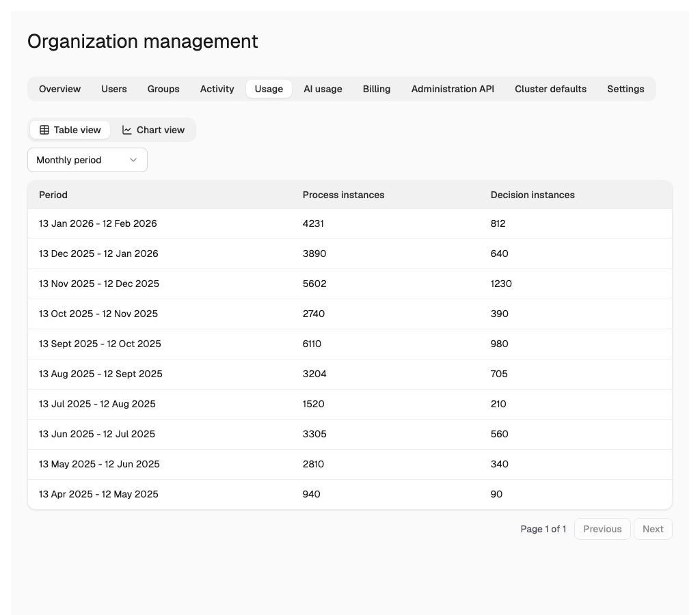Open the Settings tab

(625, 89)
